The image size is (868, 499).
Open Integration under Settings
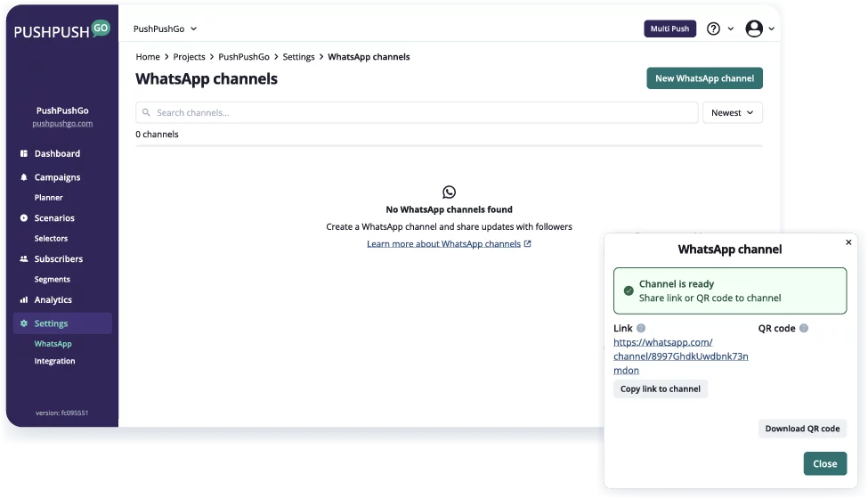(x=55, y=361)
